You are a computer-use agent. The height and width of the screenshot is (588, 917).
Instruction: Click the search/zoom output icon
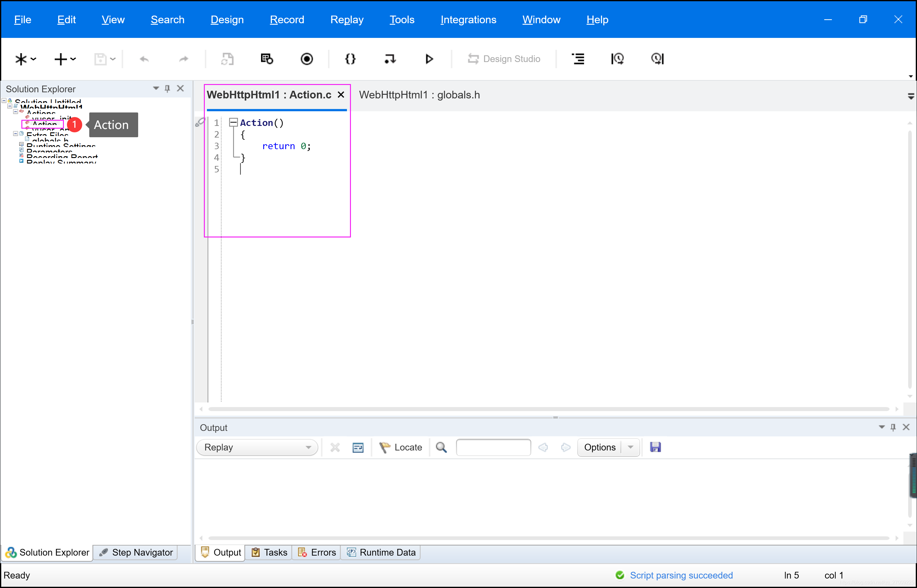[x=441, y=447]
